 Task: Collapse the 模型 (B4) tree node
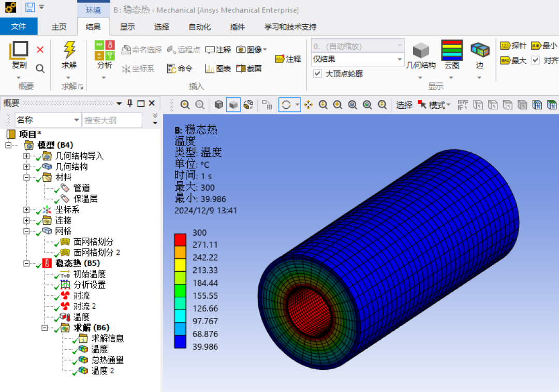(x=8, y=145)
